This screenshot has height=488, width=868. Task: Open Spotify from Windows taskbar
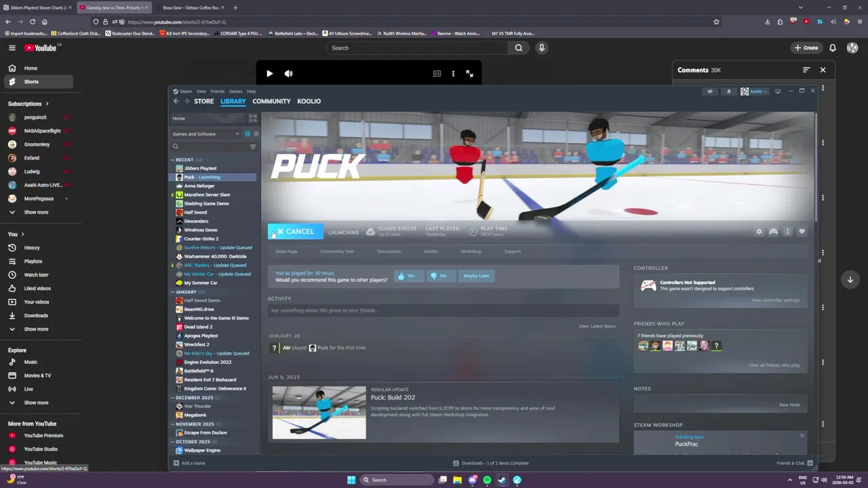pos(487,480)
